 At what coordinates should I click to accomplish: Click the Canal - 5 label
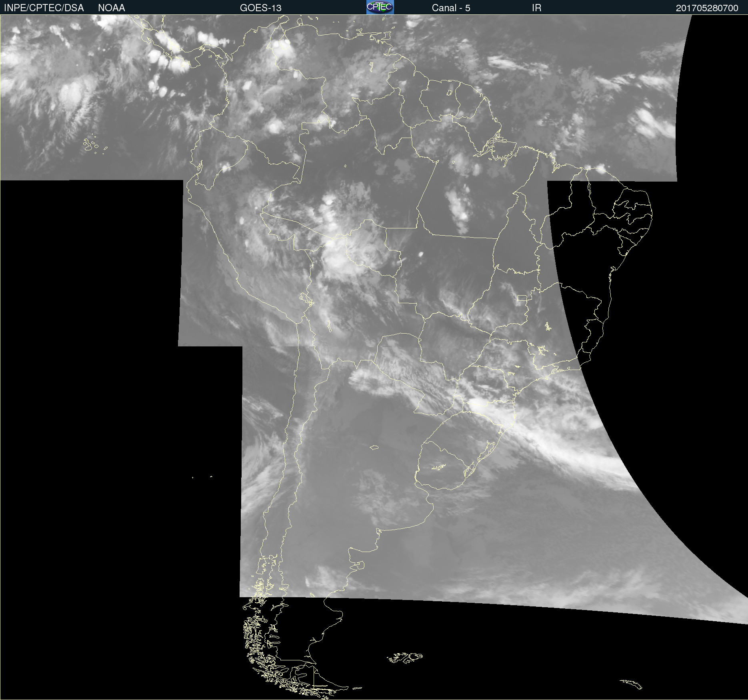[x=451, y=8]
